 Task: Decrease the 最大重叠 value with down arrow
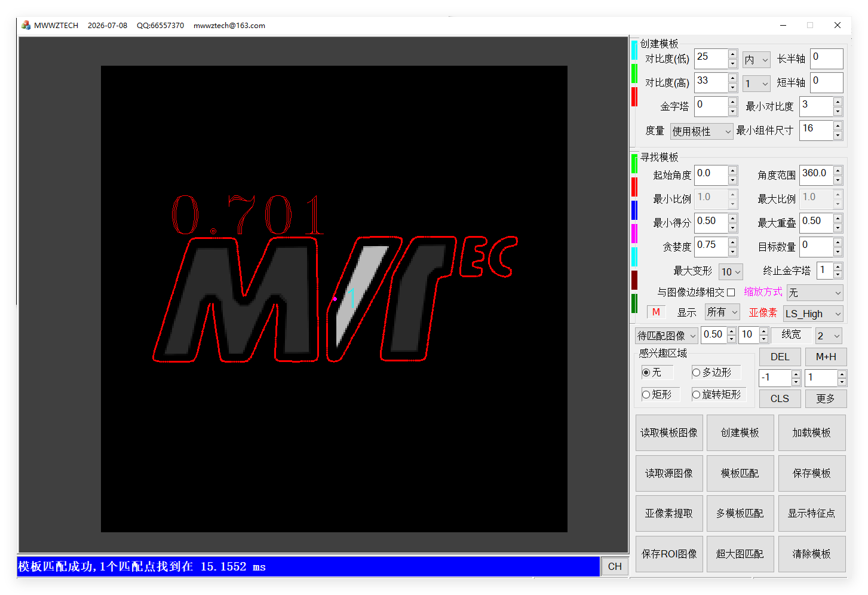pos(838,228)
